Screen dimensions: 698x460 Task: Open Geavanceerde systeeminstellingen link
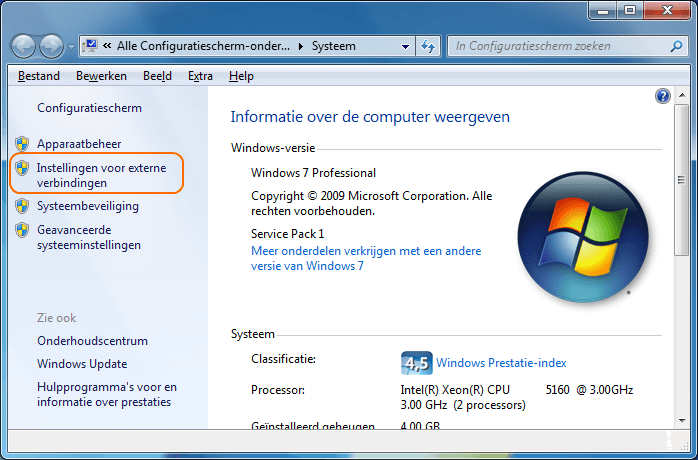(89, 237)
